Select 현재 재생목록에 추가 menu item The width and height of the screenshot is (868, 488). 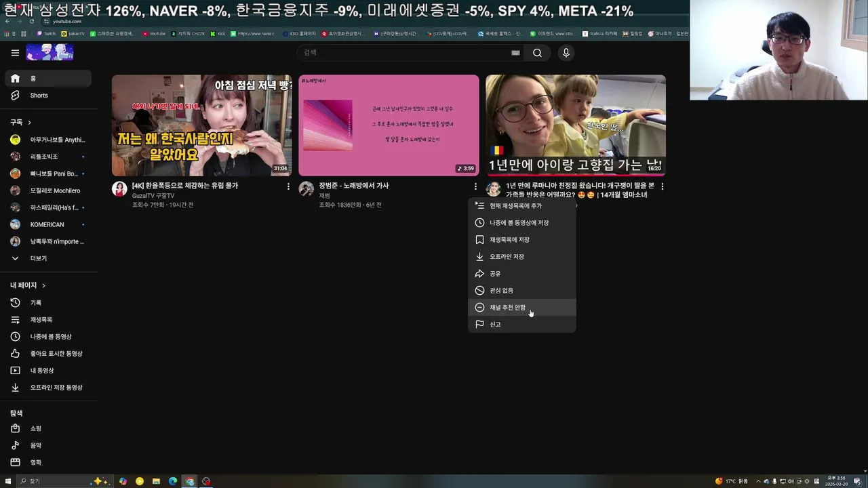[x=522, y=206]
